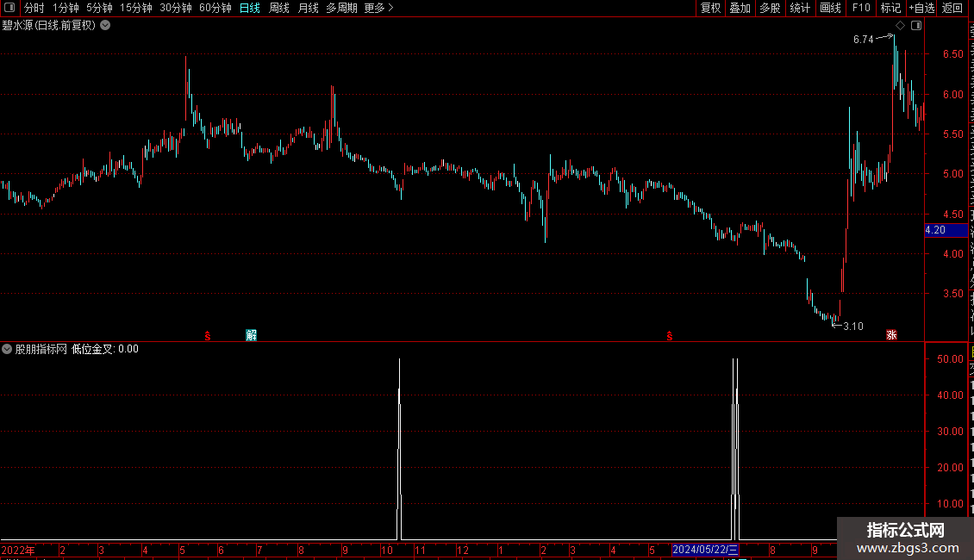Screen dimensions: 974x560
Task: Click the panel layout icon at top-left
Action: click(x=9, y=8)
